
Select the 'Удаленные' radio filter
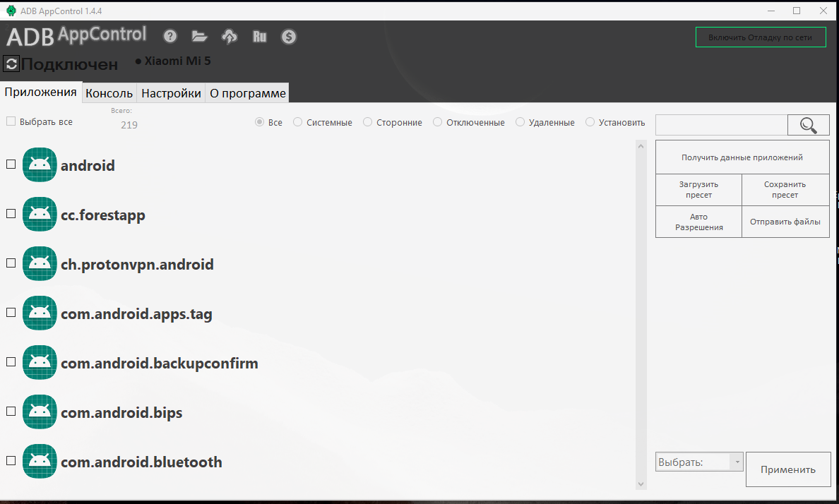[520, 122]
